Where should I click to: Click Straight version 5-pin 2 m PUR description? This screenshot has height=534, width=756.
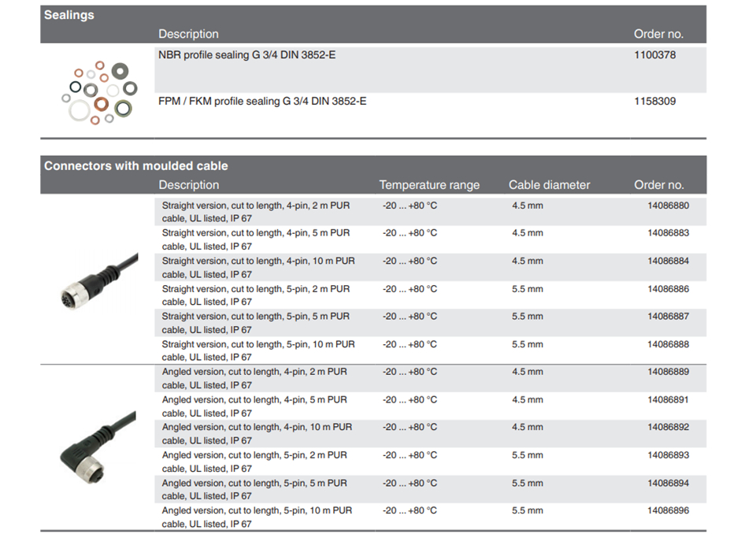(x=256, y=295)
